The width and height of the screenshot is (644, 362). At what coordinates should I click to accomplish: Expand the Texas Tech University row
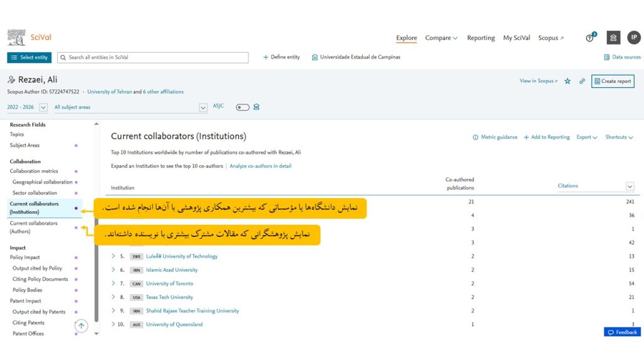[113, 297]
